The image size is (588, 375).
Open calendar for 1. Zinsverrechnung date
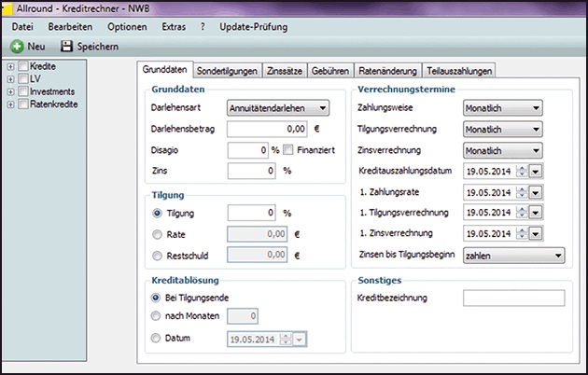[x=537, y=233]
